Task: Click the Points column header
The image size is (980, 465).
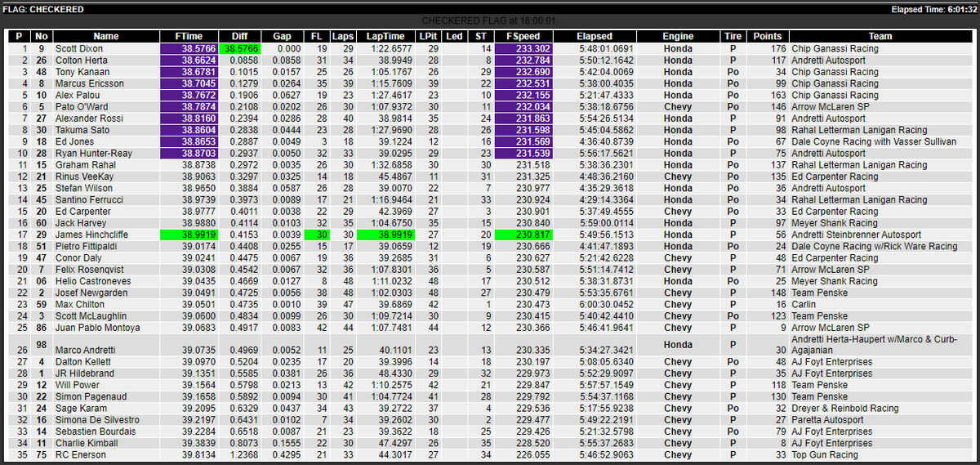Action: [767, 37]
